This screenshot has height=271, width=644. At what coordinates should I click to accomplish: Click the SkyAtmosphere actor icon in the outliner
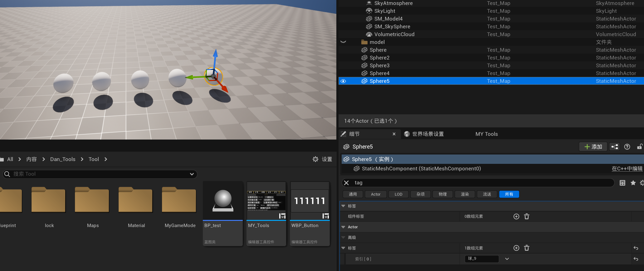pos(369,3)
